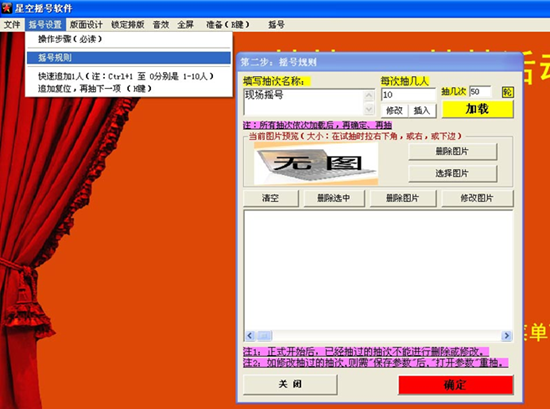Click the 锁定排版 menu item

[128, 25]
